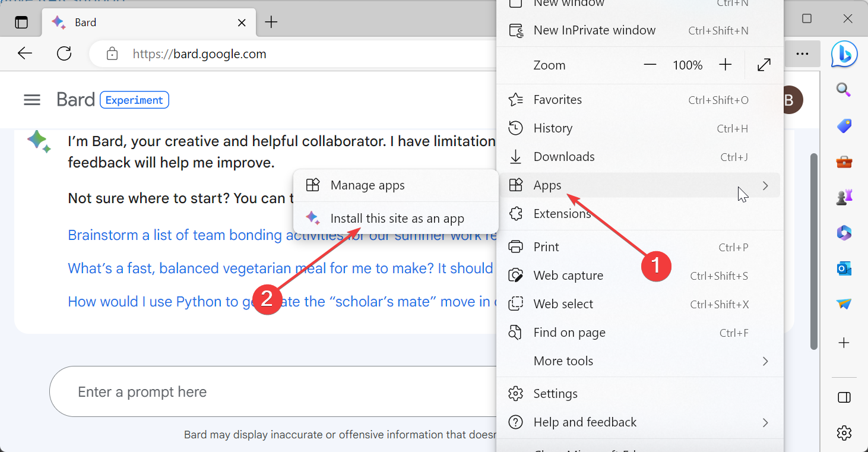Select Manage apps from submenu
This screenshot has width=868, height=452.
pos(367,185)
